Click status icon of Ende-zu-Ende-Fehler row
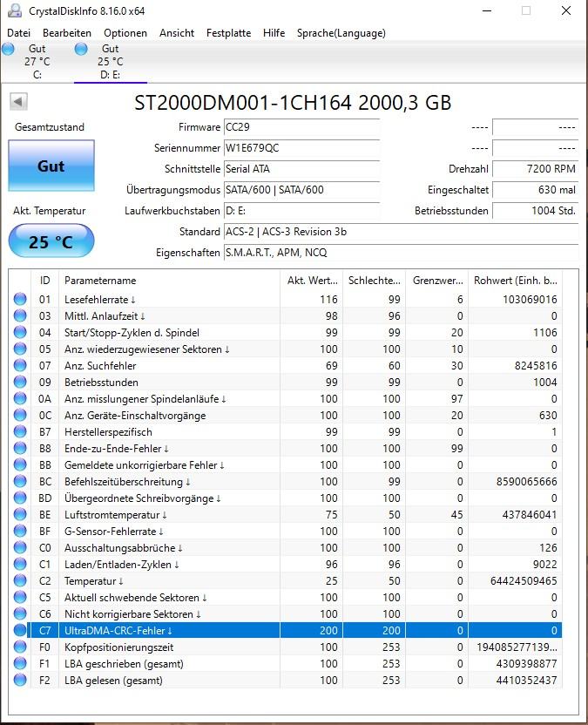 20,449
